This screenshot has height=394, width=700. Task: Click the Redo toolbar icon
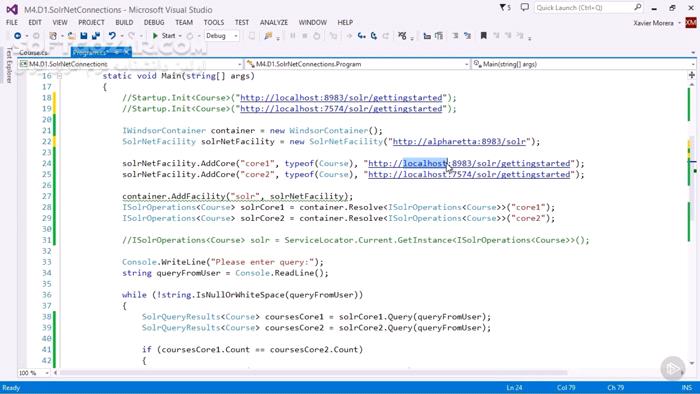tap(132, 36)
